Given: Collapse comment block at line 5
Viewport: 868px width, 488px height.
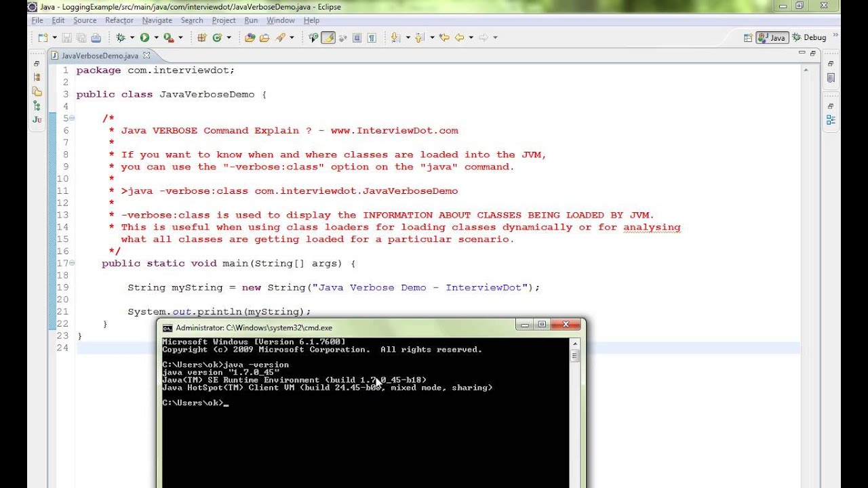Looking at the screenshot, I should (x=72, y=118).
